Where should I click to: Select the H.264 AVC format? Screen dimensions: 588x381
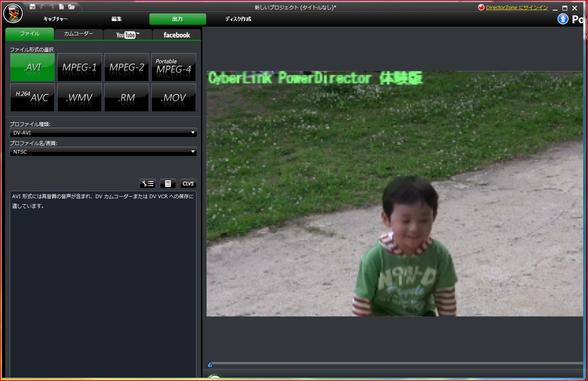[x=32, y=97]
